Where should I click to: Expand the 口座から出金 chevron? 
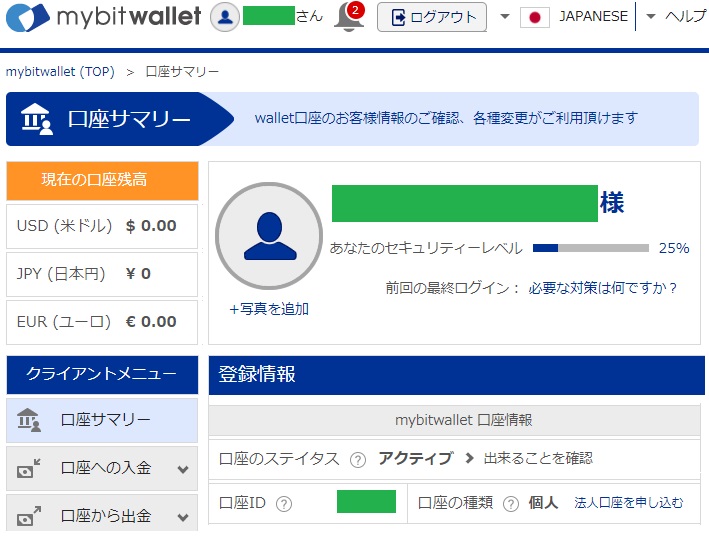183,517
